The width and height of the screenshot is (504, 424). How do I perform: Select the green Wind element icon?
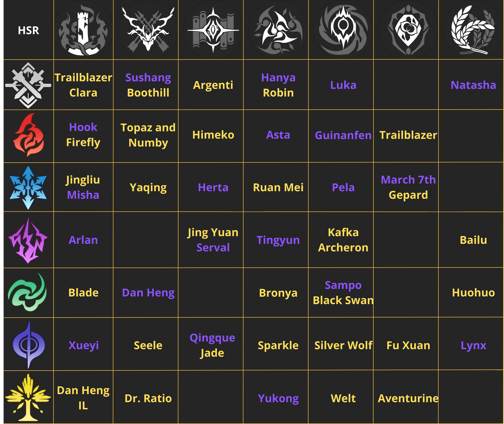pyautogui.click(x=28, y=292)
